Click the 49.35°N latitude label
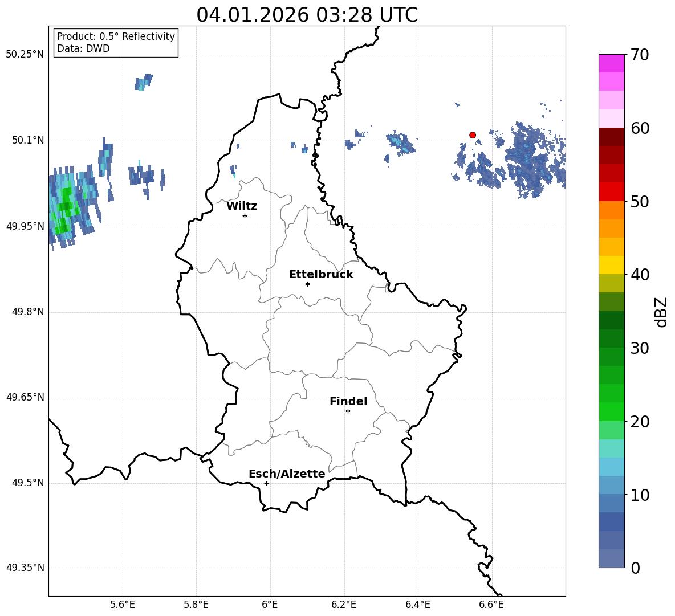675x616 pixels. point(25,568)
